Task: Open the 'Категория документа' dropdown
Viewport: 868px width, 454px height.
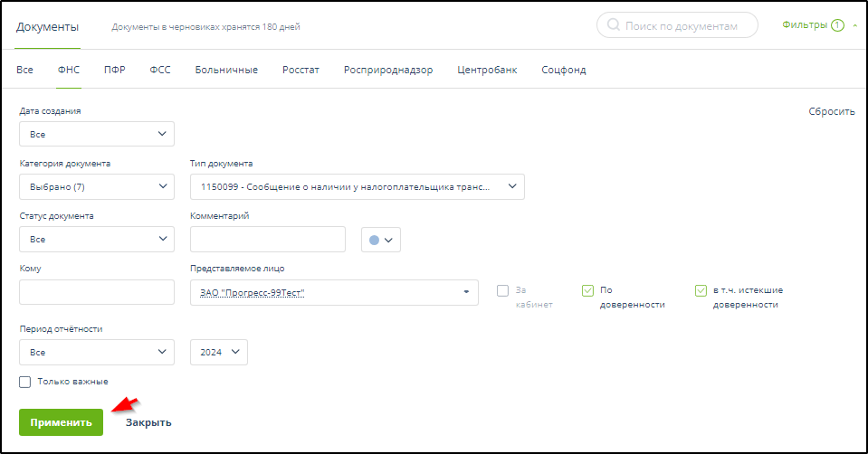Action: click(96, 187)
